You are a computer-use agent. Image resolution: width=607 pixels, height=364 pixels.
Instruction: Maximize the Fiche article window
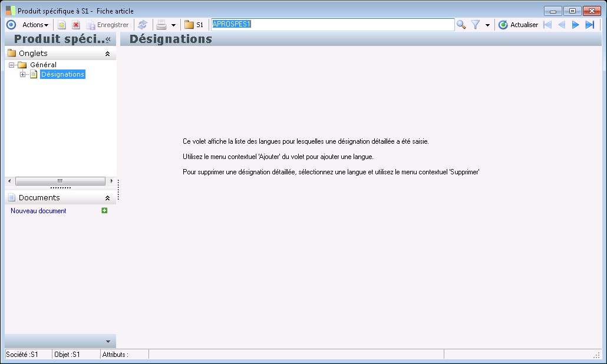pos(572,11)
